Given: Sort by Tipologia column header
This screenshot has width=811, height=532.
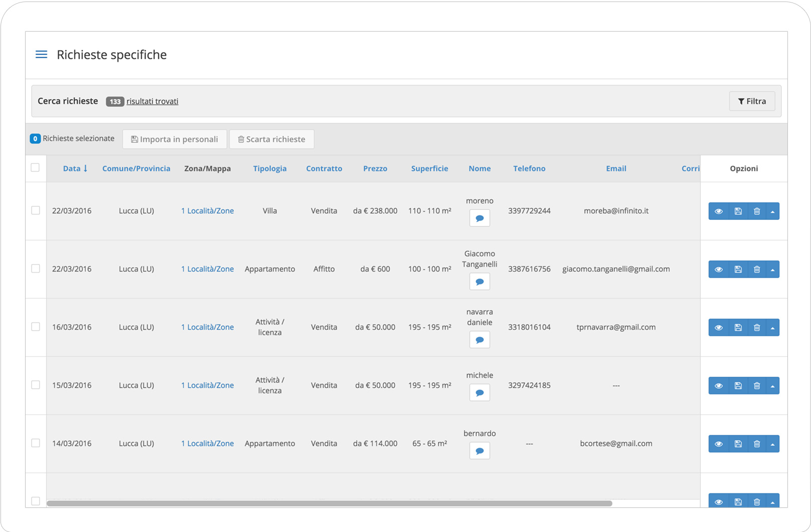Looking at the screenshot, I should coord(269,168).
